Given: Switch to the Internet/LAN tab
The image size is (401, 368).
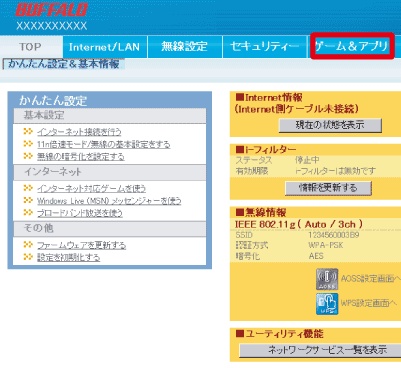Looking at the screenshot, I should pos(105,47).
